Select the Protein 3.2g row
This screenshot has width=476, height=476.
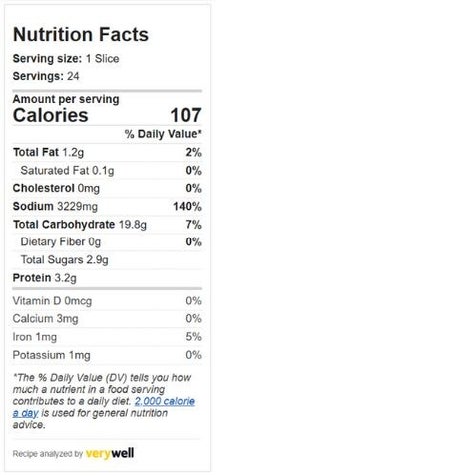tap(107, 277)
